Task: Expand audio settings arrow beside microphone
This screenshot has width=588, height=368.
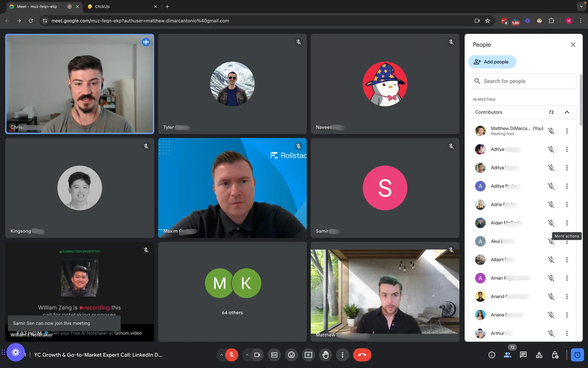Action: (x=221, y=355)
